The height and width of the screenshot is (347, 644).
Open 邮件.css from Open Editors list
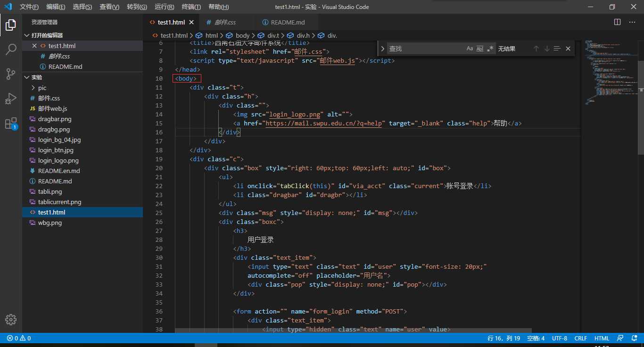(x=83, y=56)
